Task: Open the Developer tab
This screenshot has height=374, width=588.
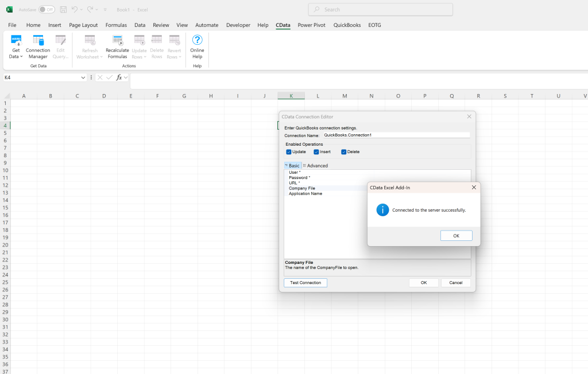Action: point(238,25)
